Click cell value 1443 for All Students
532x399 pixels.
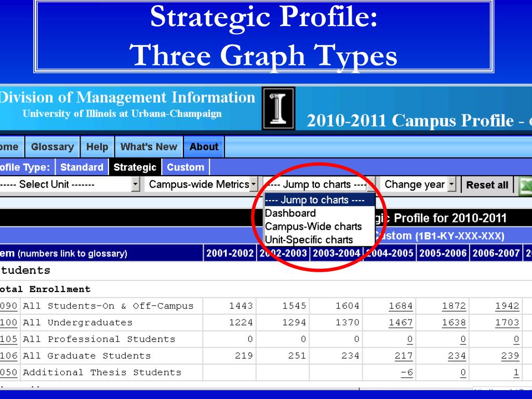click(241, 306)
